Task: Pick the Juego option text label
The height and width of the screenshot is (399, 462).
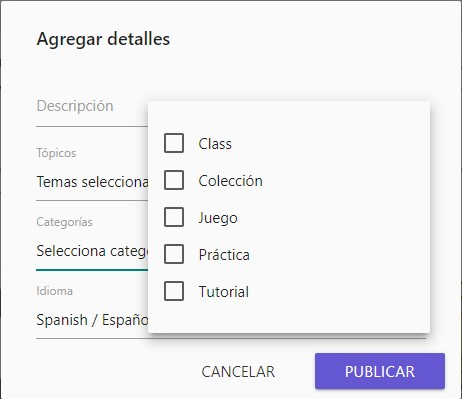Action: click(x=218, y=218)
